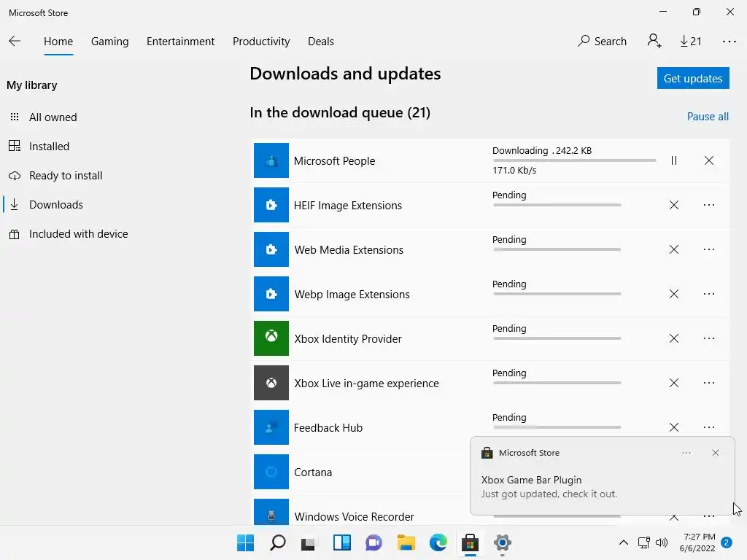Open more options for Webp Image Extensions
The image size is (747, 560).
(x=709, y=294)
